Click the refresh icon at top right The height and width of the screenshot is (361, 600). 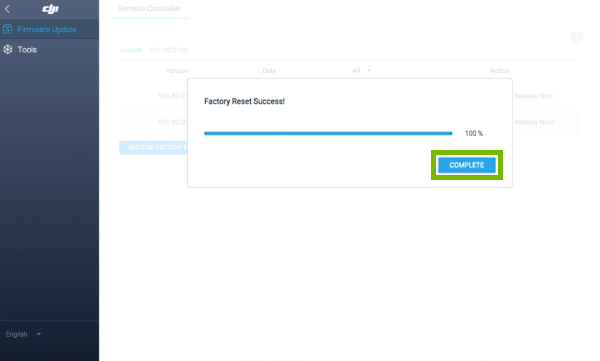[x=577, y=37]
